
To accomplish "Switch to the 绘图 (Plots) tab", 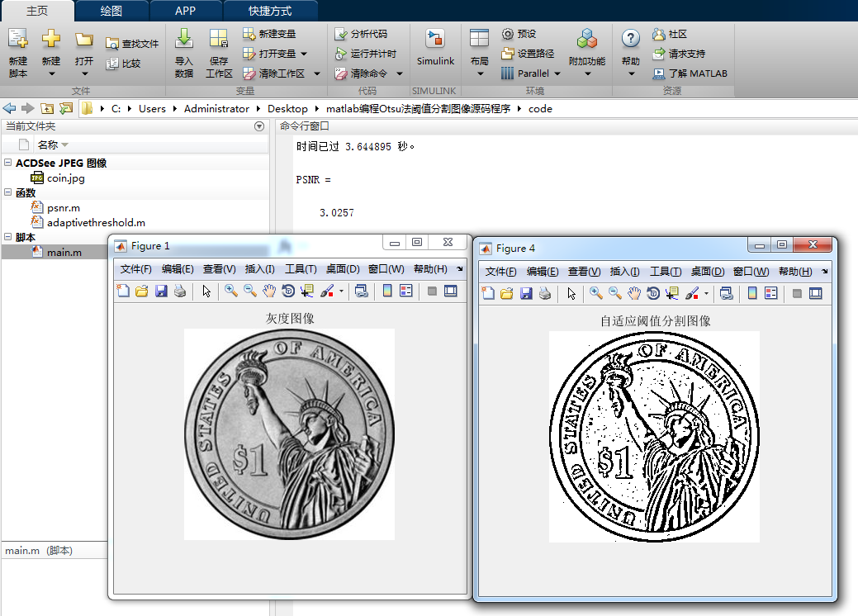I will (111, 11).
